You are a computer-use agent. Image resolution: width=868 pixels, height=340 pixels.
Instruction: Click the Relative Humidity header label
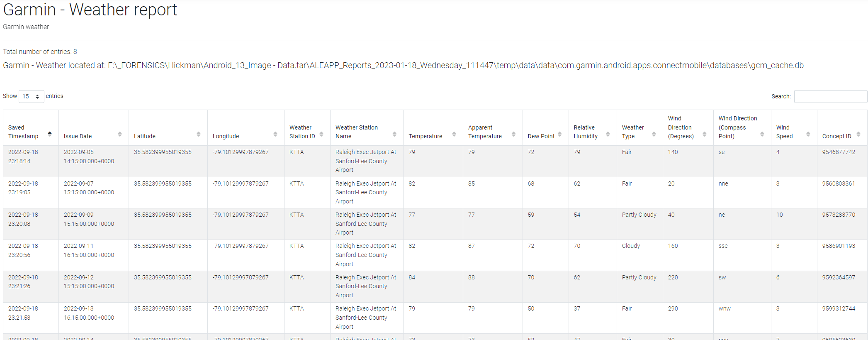(586, 132)
